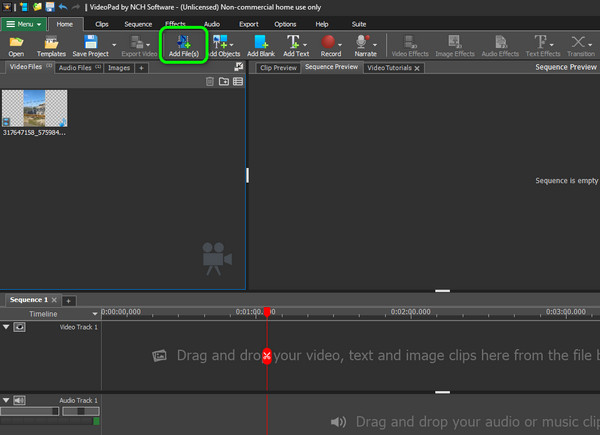Open the Export ribbon tab
The width and height of the screenshot is (600, 435).
tap(249, 24)
